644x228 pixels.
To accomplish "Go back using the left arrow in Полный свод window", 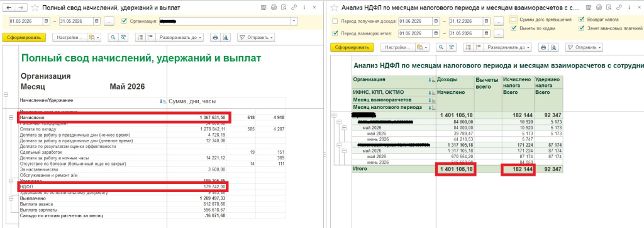I will point(9,8).
